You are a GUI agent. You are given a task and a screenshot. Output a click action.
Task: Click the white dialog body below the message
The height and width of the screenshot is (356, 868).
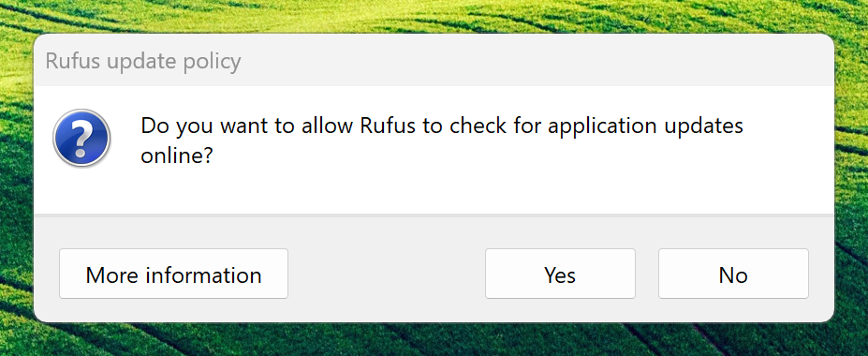point(434,191)
